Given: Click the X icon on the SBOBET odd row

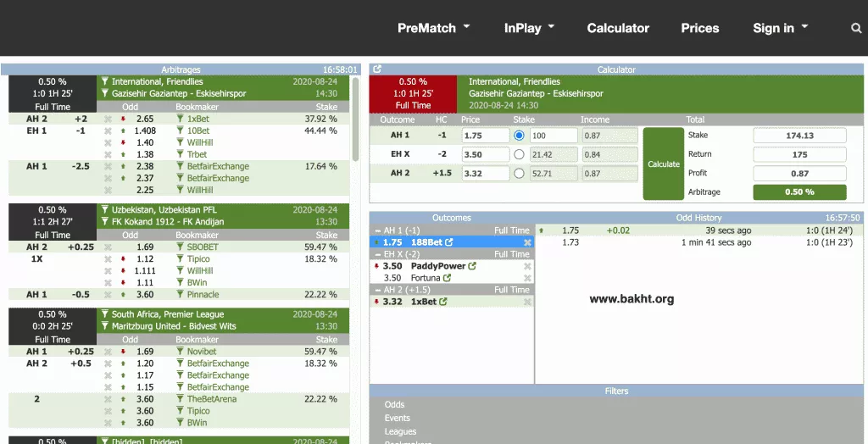Looking at the screenshot, I should pos(108,247).
